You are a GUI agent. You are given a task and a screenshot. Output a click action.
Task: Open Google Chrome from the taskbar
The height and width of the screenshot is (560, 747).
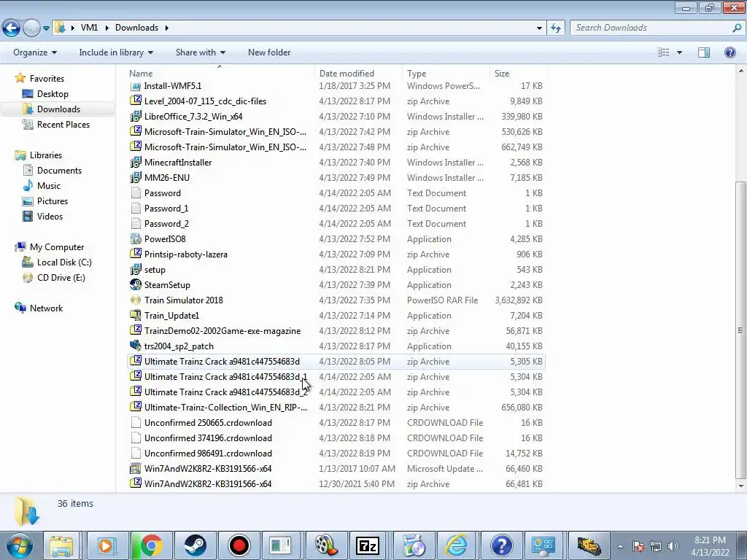pos(150,545)
